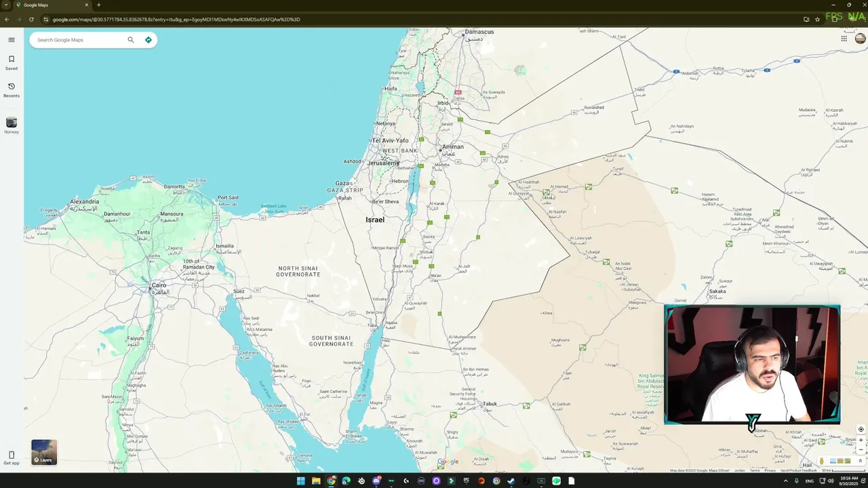Open the Terms link
This screenshot has height=488, width=868.
click(755, 470)
